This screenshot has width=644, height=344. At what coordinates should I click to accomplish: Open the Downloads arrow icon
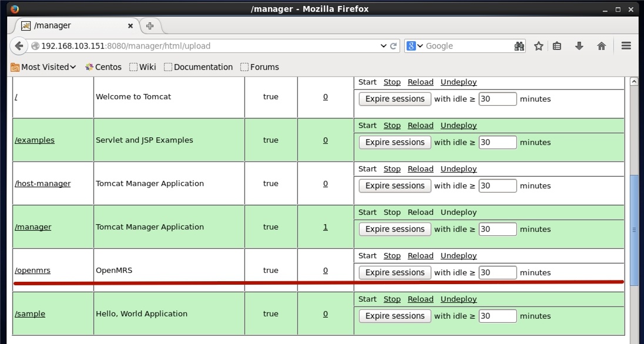click(579, 46)
